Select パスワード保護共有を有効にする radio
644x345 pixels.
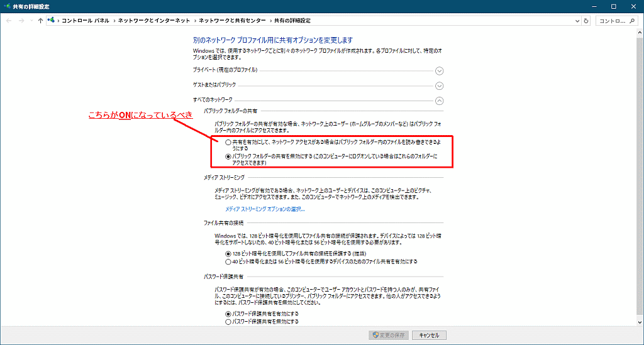coord(228,314)
